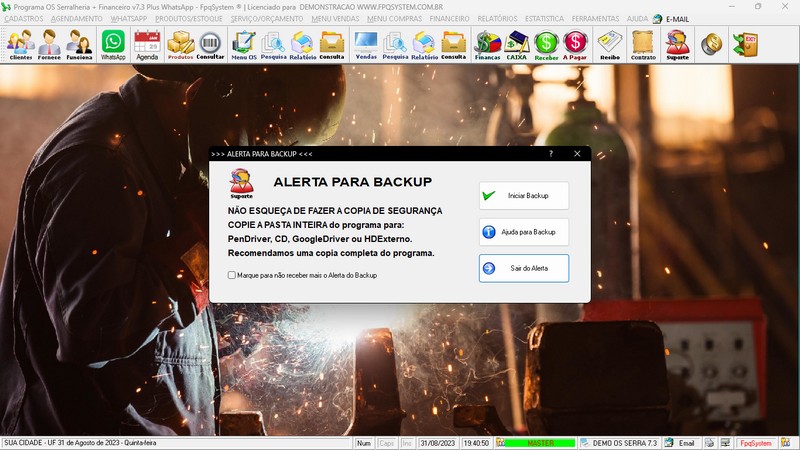Open the Produtos boxes icon

(x=181, y=44)
